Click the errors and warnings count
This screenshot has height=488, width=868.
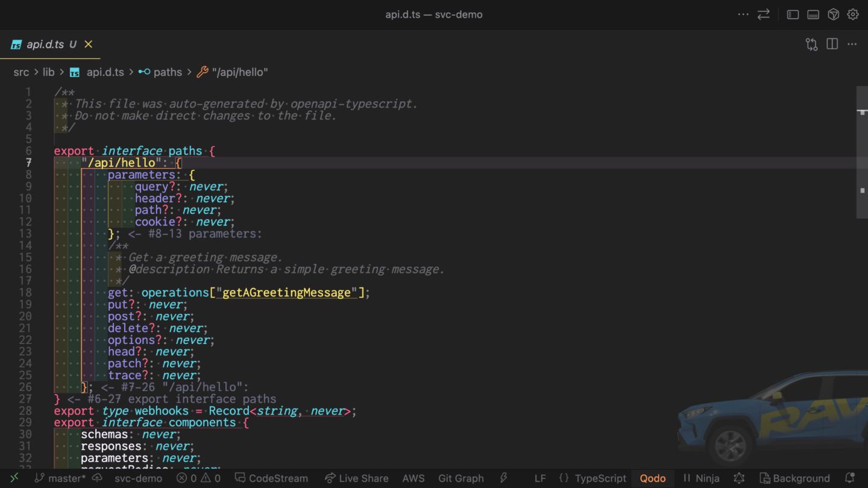click(x=198, y=478)
